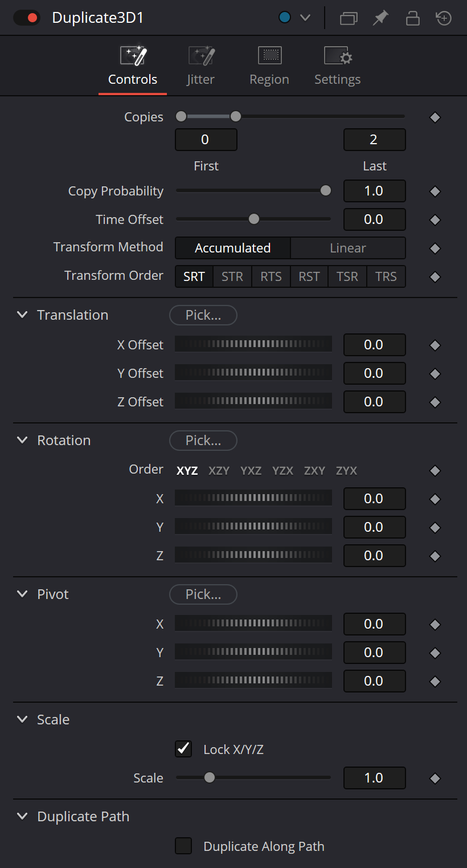Viewport: 467px width, 868px height.
Task: Click keyframe diamond for Rotation X
Action: click(435, 499)
